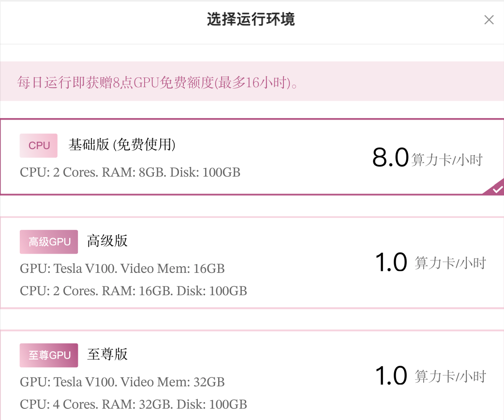Click the 至尊版 1.0 算力卡/小时 price
504x420 pixels.
coord(430,376)
